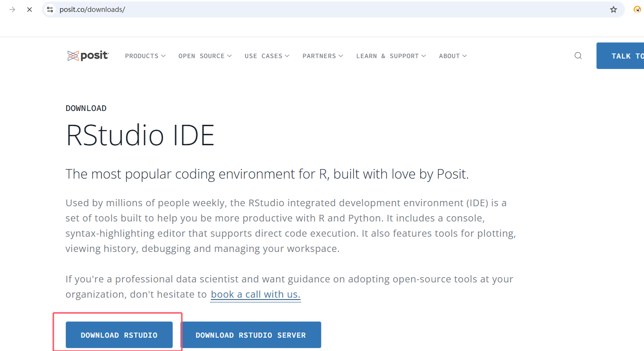Image resolution: width=644 pixels, height=351 pixels.
Task: Click the posit.co/downloads address bar
Action: click(x=333, y=10)
